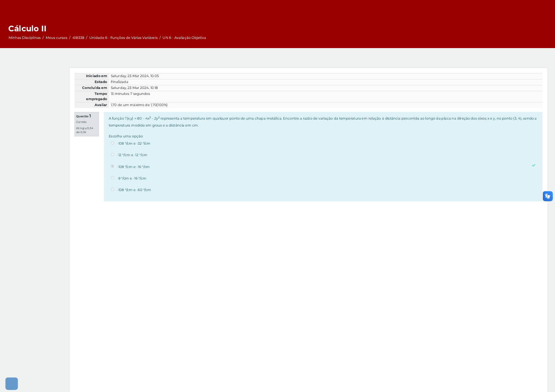This screenshot has height=392, width=555.
Task: Open Meus cursos breadcrumb link
Action: click(56, 38)
